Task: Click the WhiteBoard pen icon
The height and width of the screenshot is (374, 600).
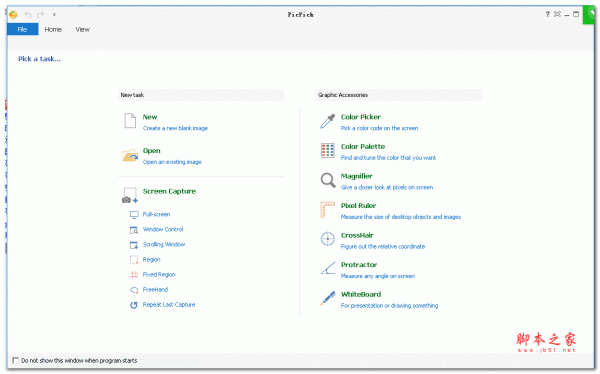Action: pyautogui.click(x=328, y=298)
